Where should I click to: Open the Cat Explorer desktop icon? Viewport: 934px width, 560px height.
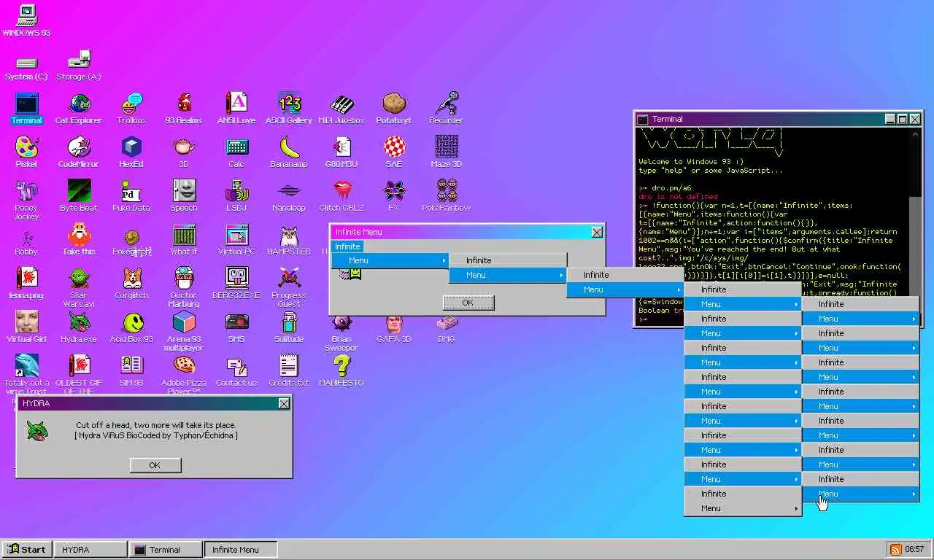(79, 108)
